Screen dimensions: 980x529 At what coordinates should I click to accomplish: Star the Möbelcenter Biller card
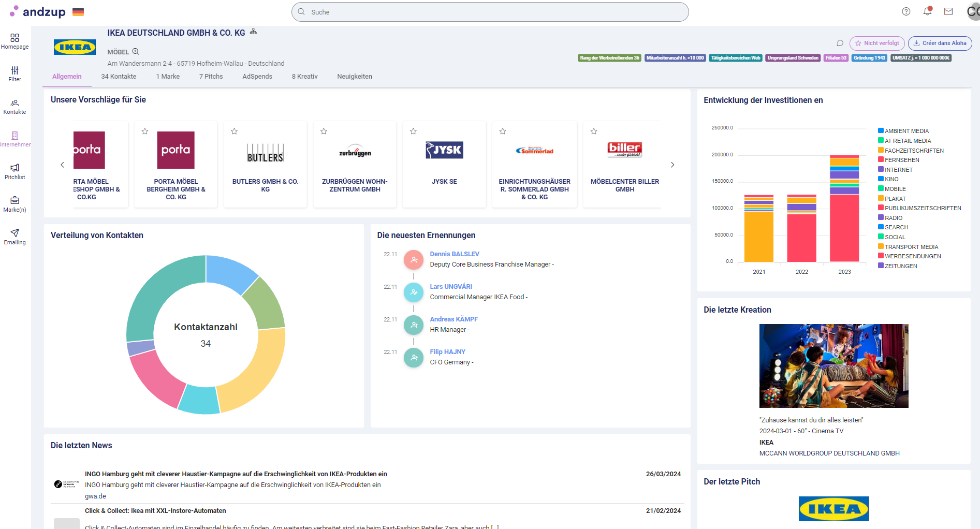tap(594, 131)
